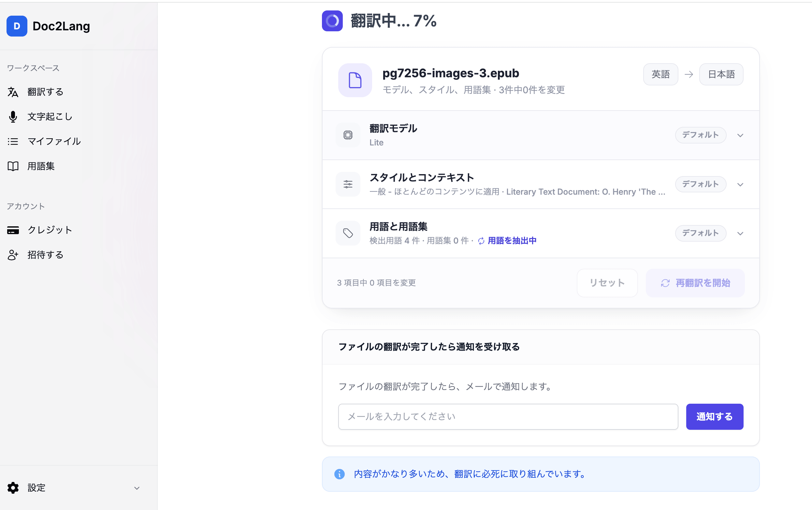Click the ワークスペース section label

click(x=33, y=68)
